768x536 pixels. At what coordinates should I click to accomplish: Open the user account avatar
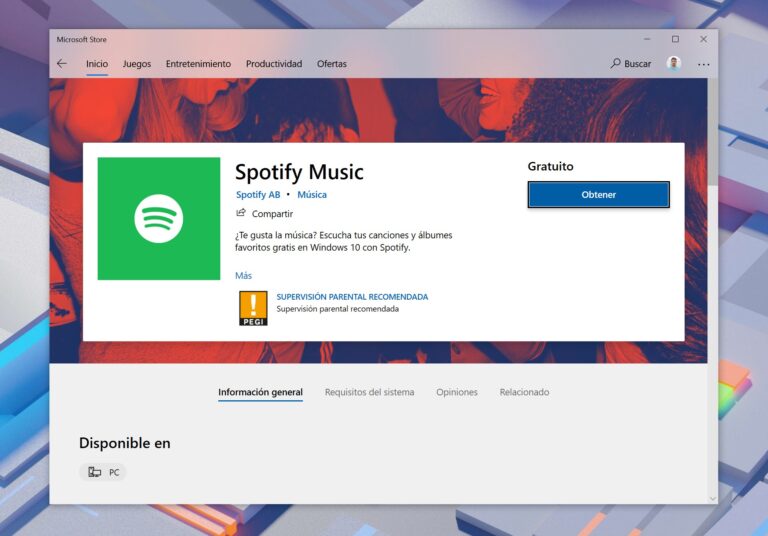click(x=674, y=64)
